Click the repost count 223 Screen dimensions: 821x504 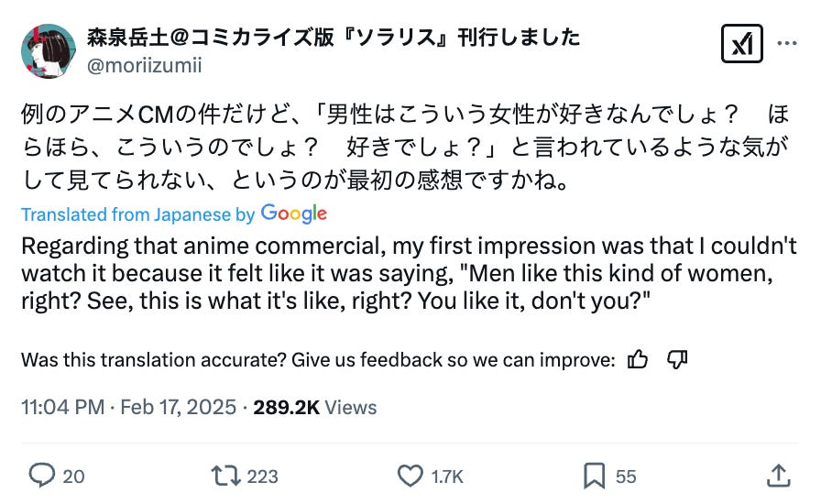(x=263, y=477)
